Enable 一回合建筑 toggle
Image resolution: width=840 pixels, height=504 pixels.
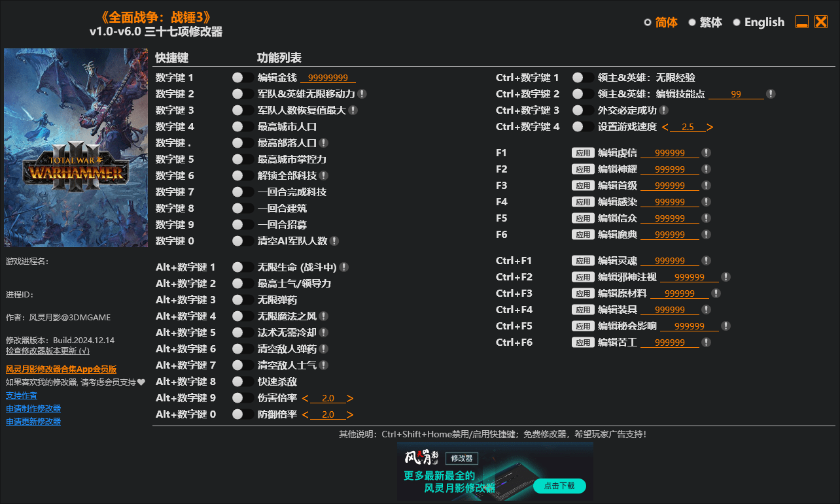coord(243,209)
